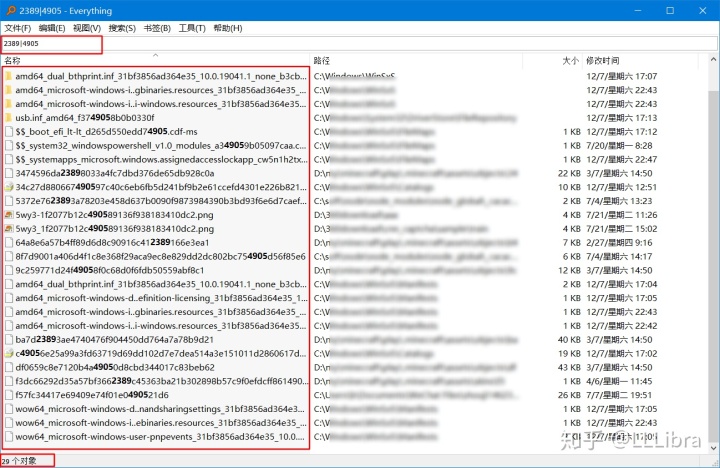Click catalog icon of 34c27d880667490597 file
The width and height of the screenshot is (720, 468).
point(9,187)
